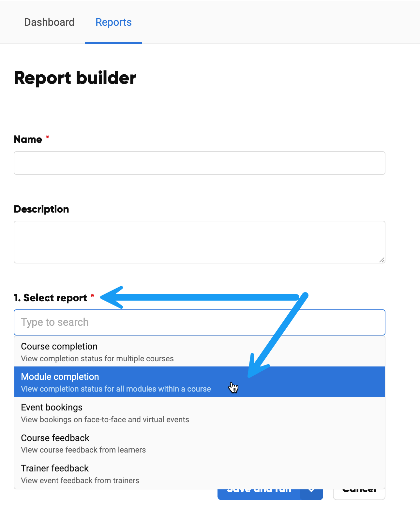Click the blue active tab underline

click(x=113, y=43)
